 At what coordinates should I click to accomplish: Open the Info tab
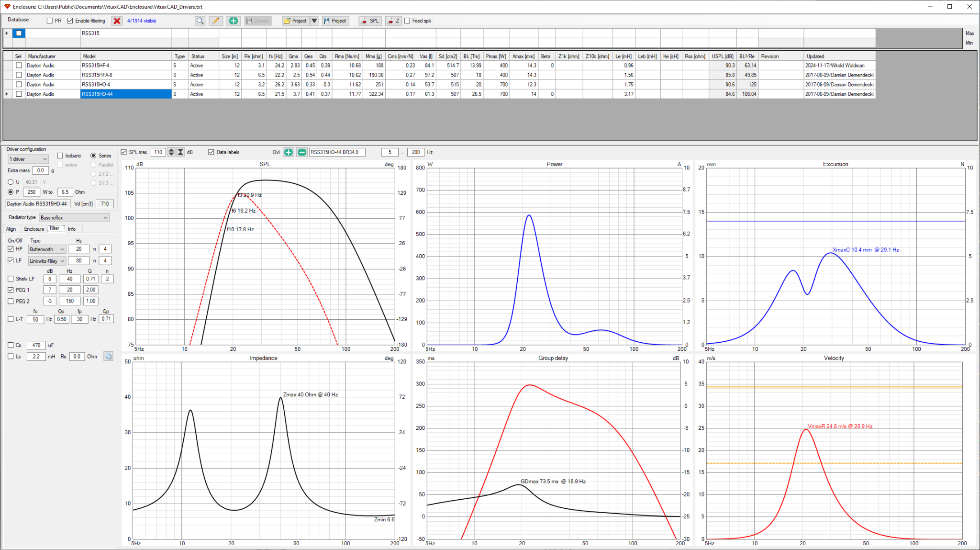tap(72, 229)
